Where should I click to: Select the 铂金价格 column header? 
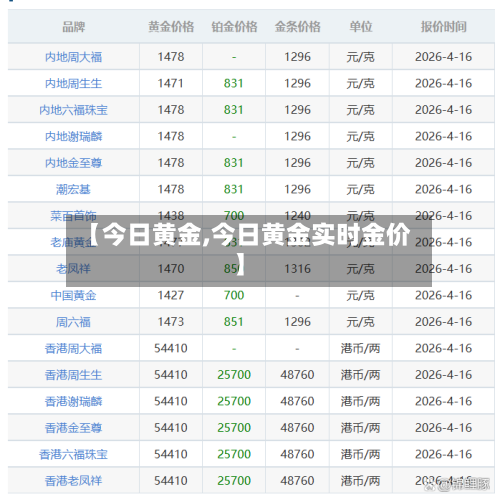234,27
